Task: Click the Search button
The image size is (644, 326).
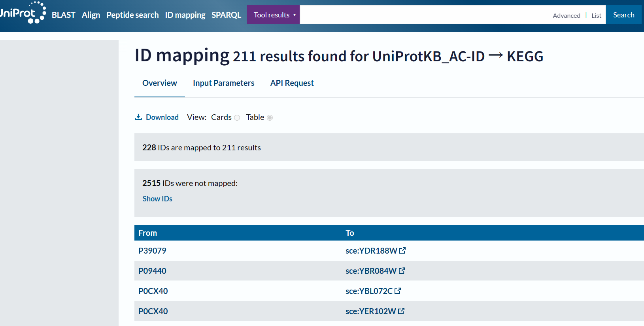Action: click(x=624, y=15)
